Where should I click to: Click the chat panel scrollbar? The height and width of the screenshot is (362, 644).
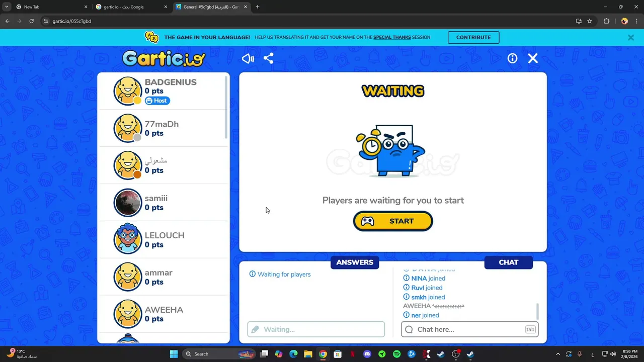pos(537,311)
